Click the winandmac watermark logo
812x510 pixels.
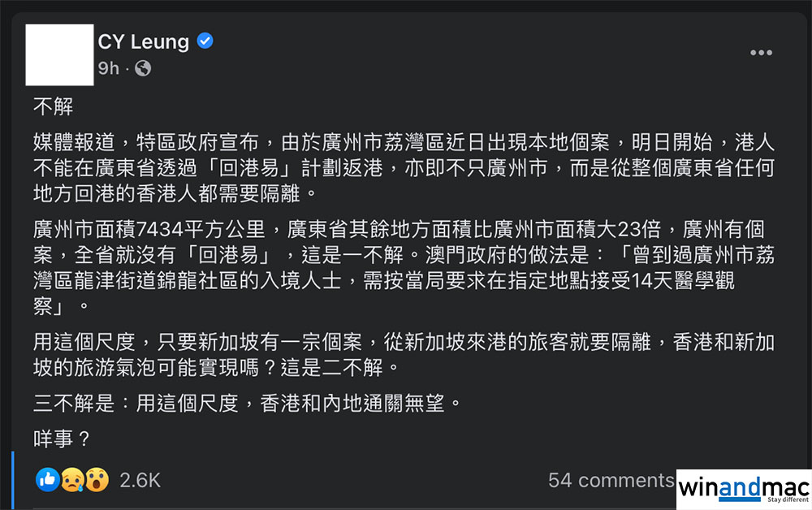[745, 488]
